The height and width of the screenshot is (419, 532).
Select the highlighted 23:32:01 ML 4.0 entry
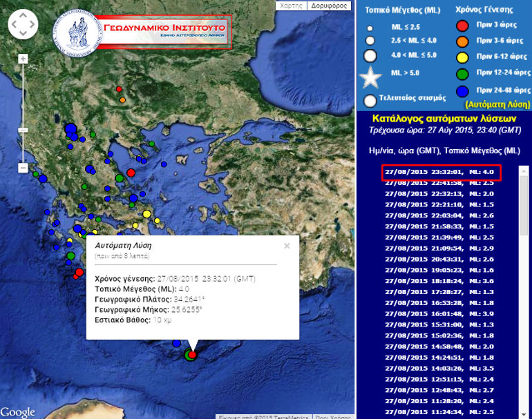click(440, 173)
